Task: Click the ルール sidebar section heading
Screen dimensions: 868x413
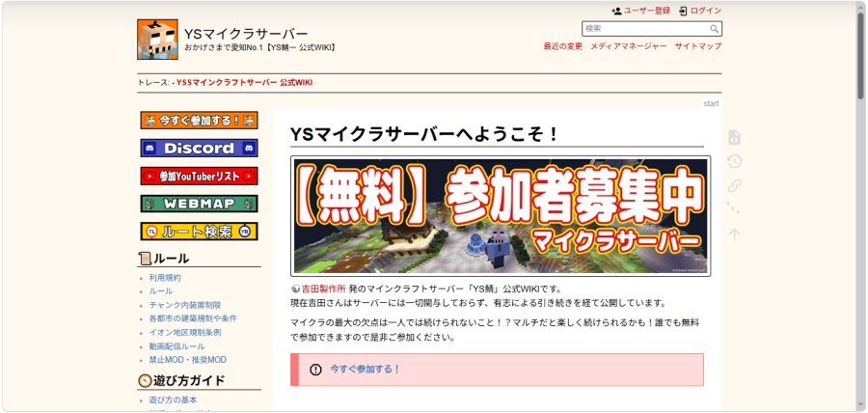Action: (171, 259)
